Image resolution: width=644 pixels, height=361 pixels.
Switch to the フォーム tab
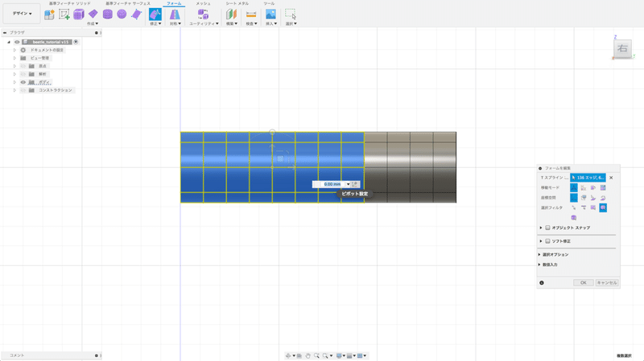click(x=174, y=3)
